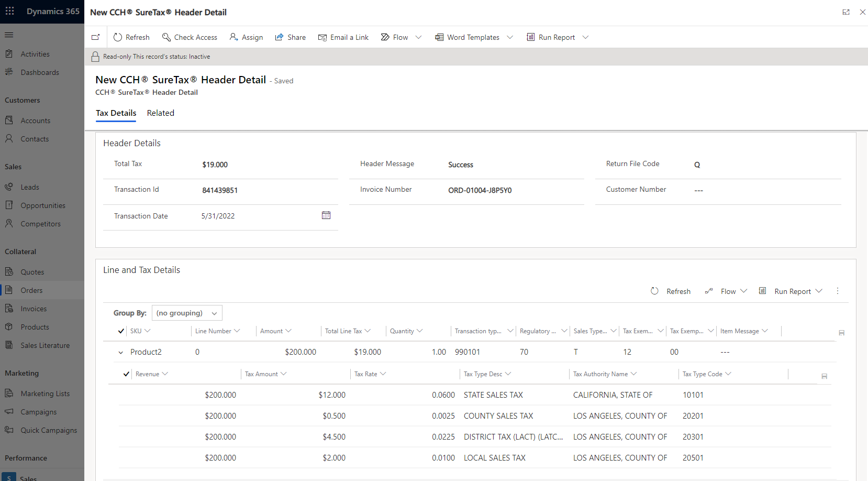Expand Run Report chevron in command bar

click(585, 37)
